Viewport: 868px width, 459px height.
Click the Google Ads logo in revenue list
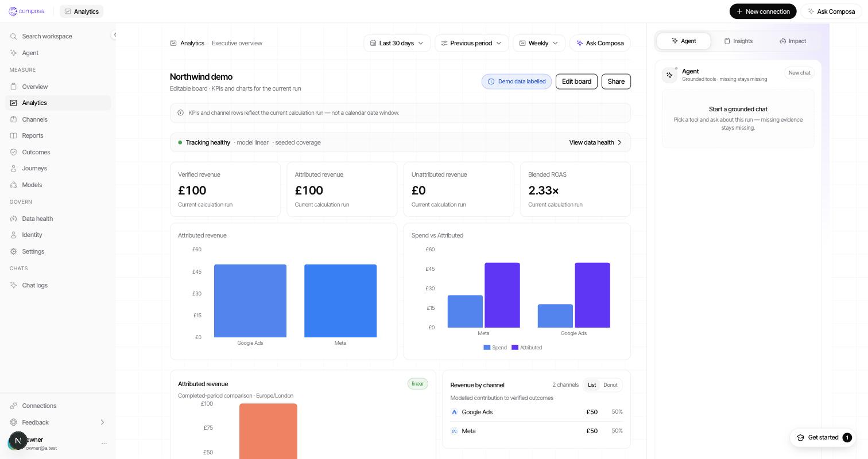[x=454, y=412]
